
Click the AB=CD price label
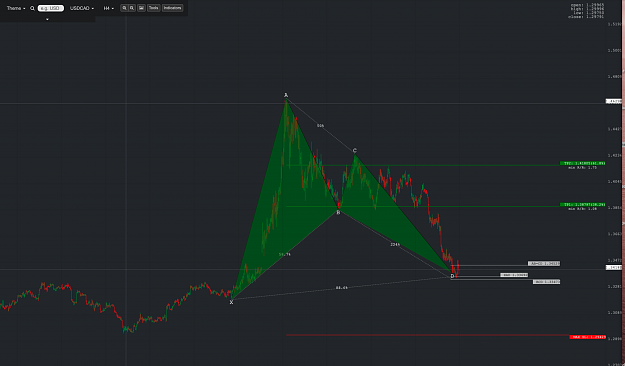[x=544, y=264]
